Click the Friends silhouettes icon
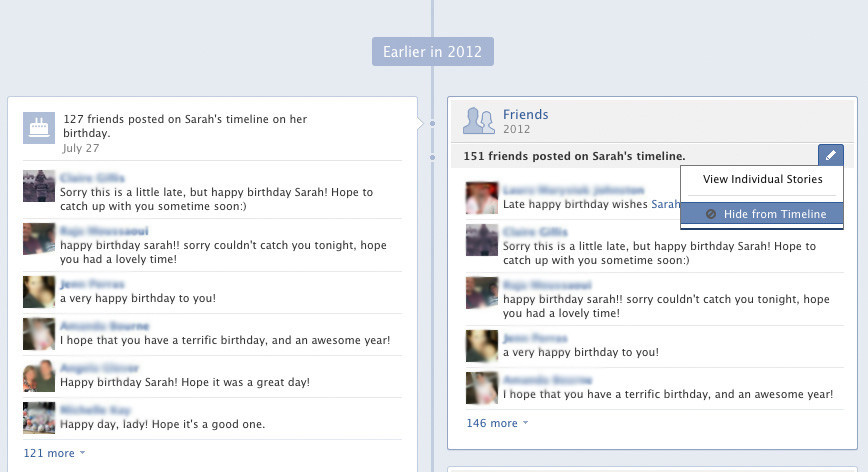The width and height of the screenshot is (868, 472). click(x=479, y=121)
